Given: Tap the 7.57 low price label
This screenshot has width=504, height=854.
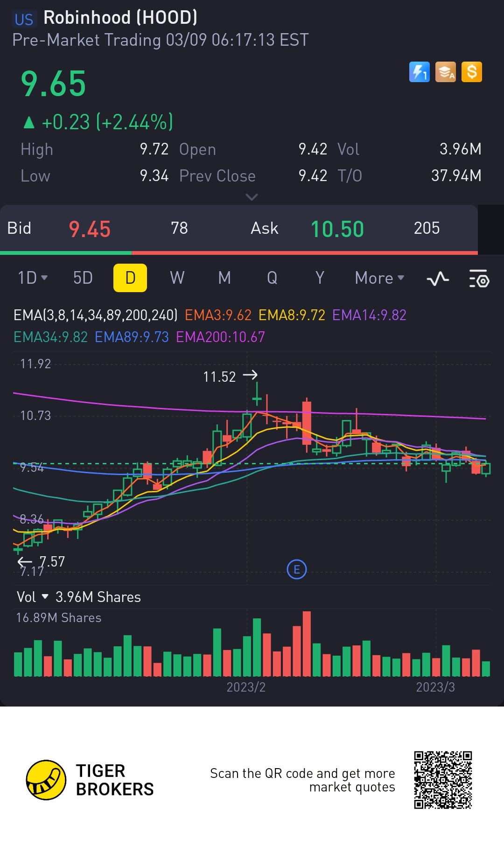Looking at the screenshot, I should click(x=52, y=561).
